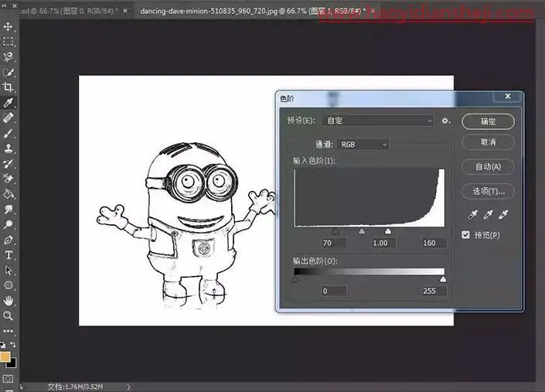The height and width of the screenshot is (392, 545).
Task: Reset default foreground and background colors
Action: [x=2, y=345]
